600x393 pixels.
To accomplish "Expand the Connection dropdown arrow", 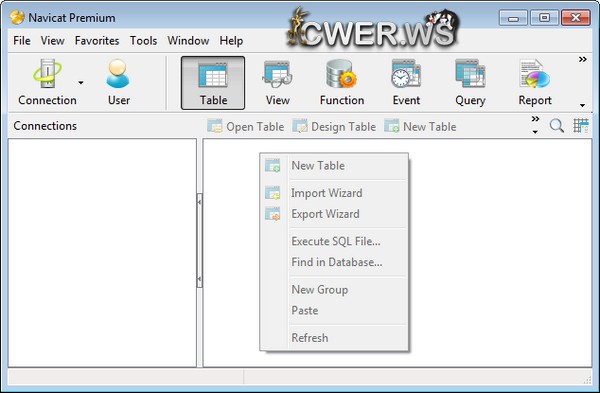I will [81, 82].
